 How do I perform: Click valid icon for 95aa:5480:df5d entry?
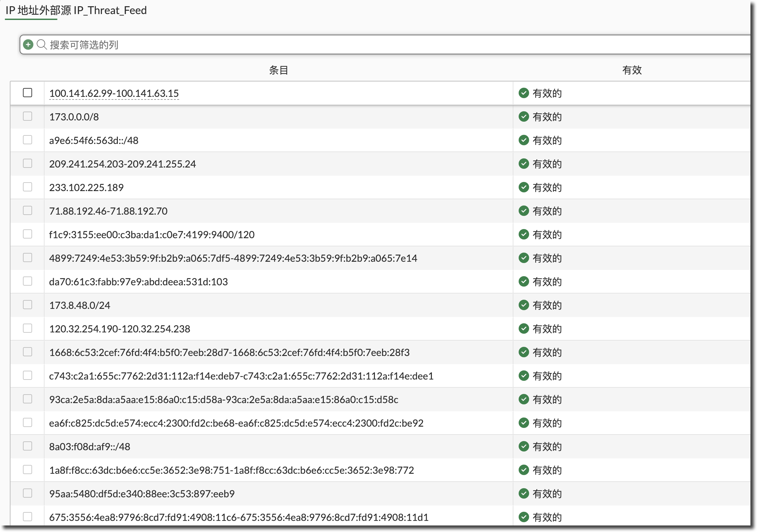coord(524,493)
